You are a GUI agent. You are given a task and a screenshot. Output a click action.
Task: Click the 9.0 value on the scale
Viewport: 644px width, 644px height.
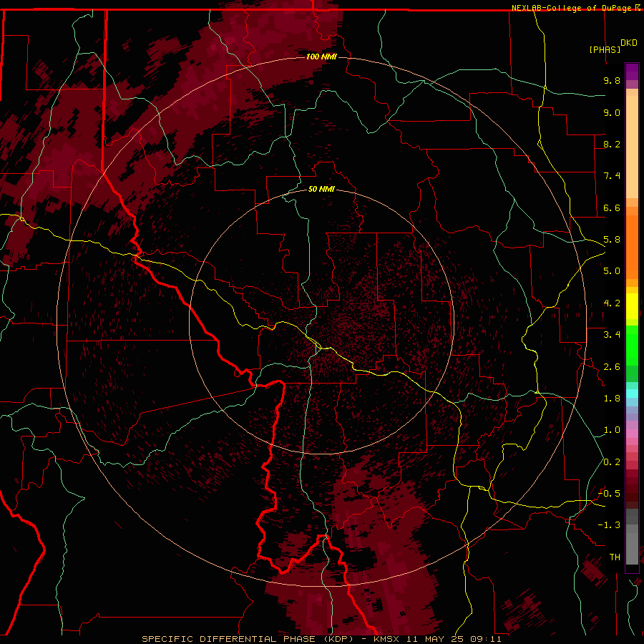612,112
